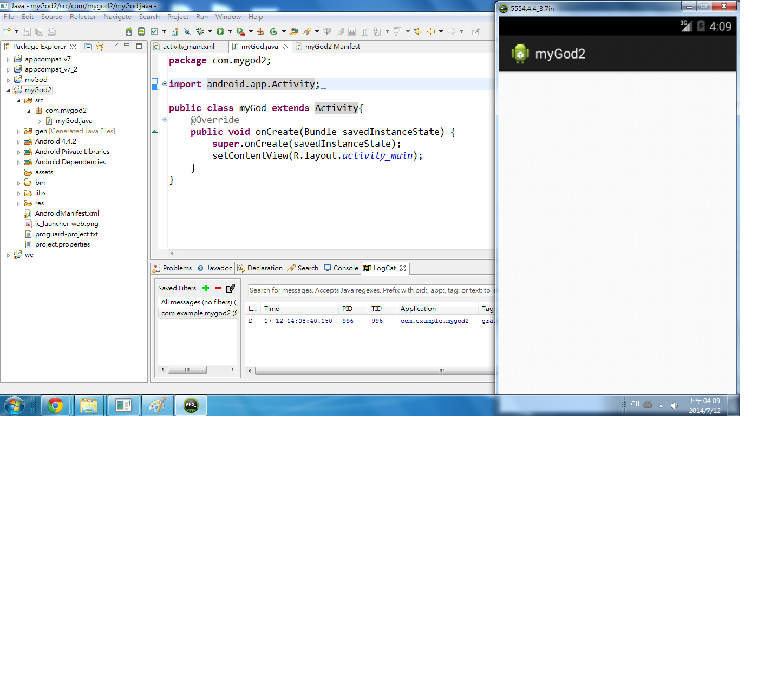Click the green Run toolbar button
784x674 pixels.
point(220,31)
